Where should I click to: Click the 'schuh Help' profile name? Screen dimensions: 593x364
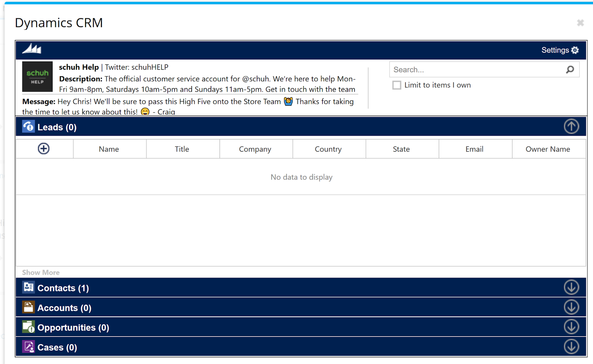click(79, 67)
